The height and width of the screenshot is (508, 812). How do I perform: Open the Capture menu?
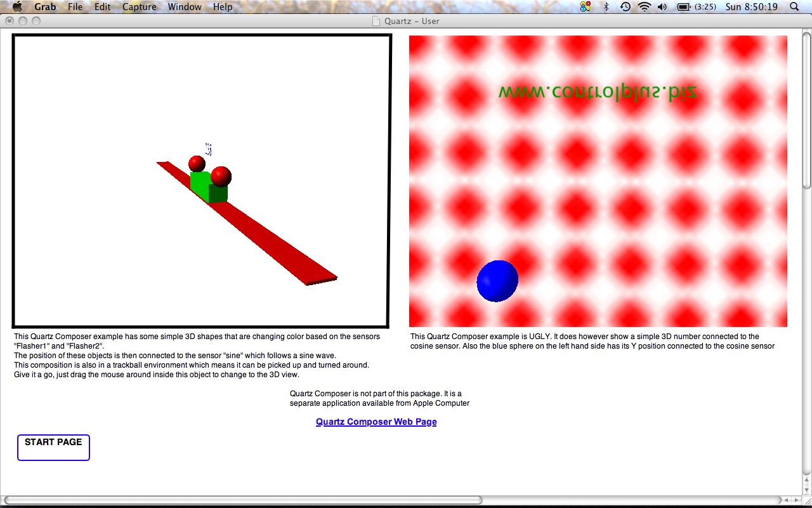coord(139,7)
